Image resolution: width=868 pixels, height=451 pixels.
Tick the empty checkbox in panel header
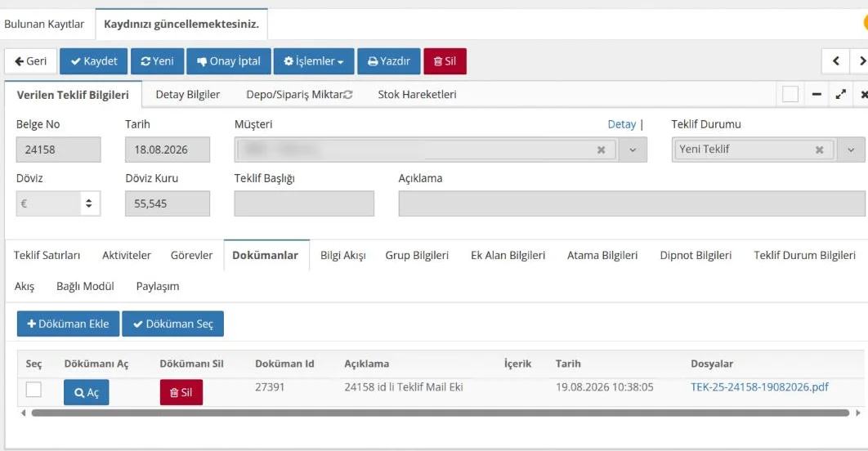pyautogui.click(x=790, y=95)
